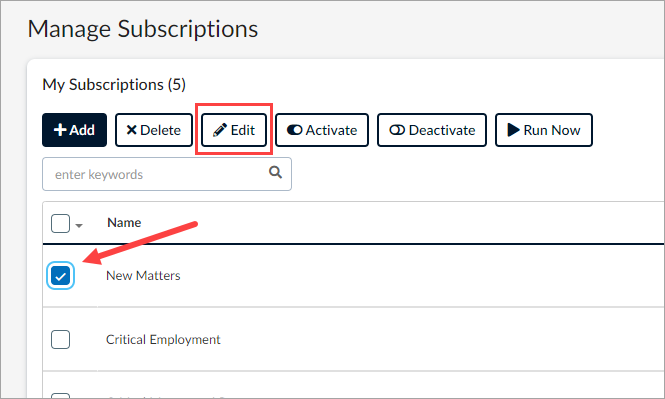Check the Critical Employment checkbox
The width and height of the screenshot is (665, 399).
pos(60,339)
